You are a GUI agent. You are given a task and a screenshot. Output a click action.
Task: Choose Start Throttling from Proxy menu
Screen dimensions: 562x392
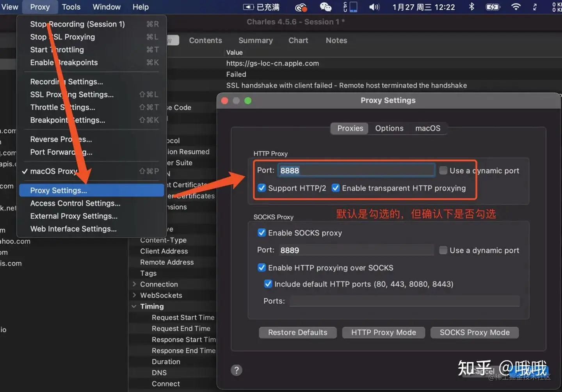pos(92,50)
